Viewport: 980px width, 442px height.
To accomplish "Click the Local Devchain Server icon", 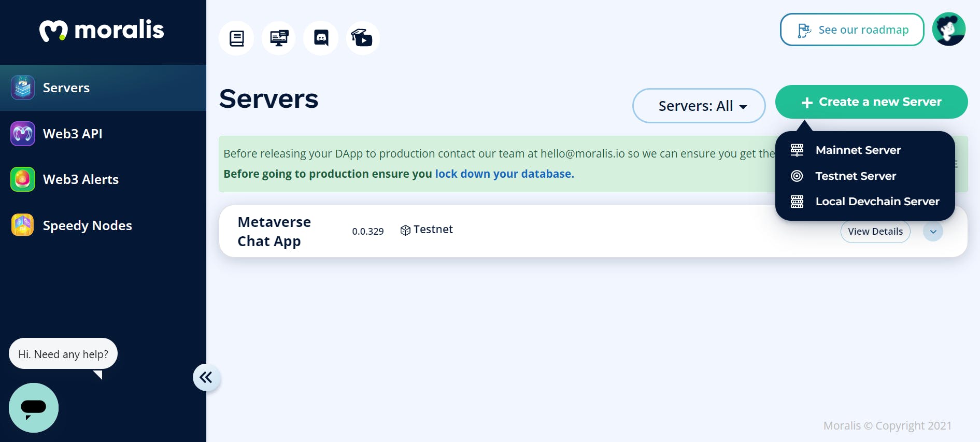I will pos(797,202).
